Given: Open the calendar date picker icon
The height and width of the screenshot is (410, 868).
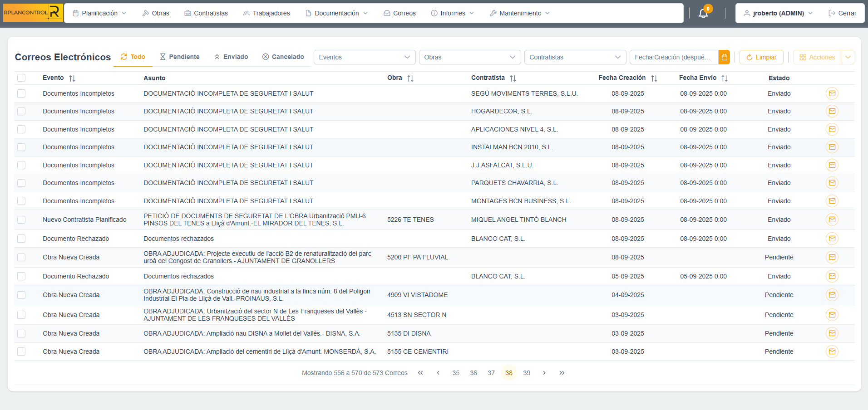Looking at the screenshot, I should tap(724, 57).
